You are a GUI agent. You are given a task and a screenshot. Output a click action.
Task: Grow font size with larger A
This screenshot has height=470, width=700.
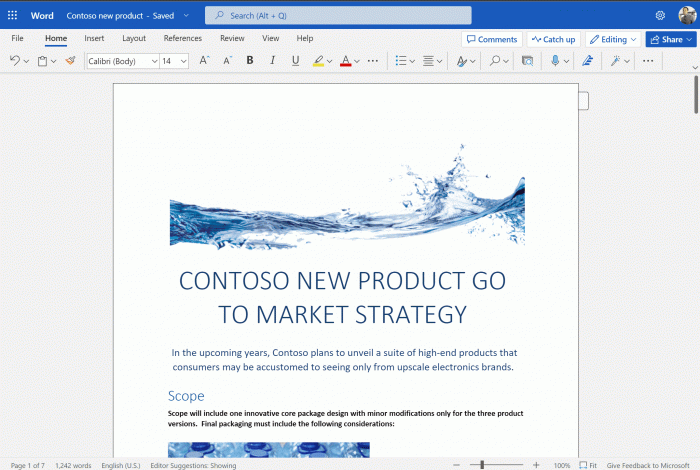pos(204,61)
